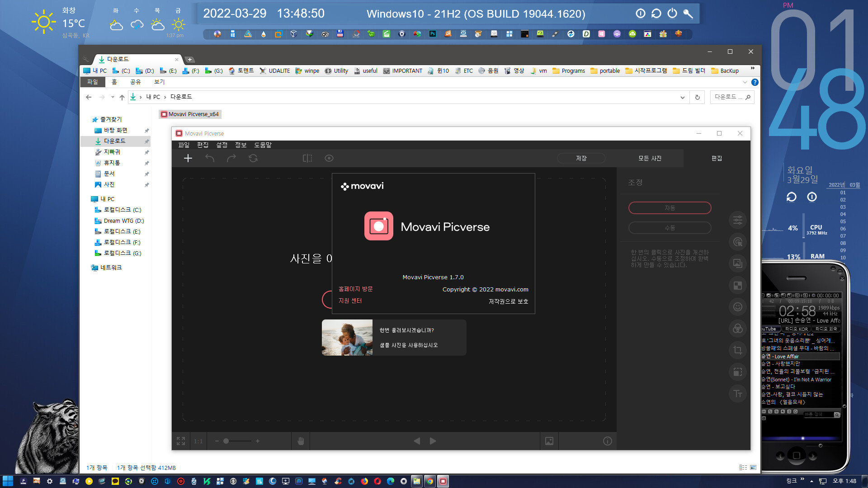The image size is (868, 488).
Task: Open the retouch face smiley icon
Action: 738,307
